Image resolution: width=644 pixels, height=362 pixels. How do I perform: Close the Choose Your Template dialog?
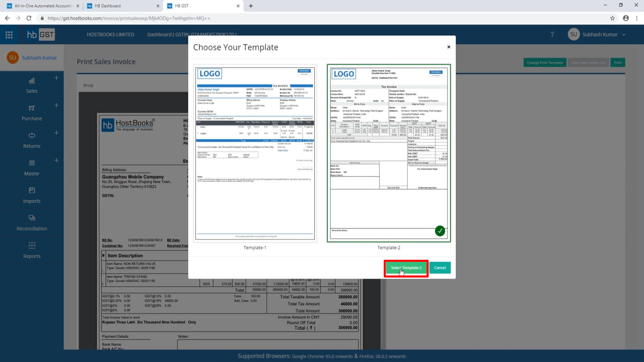coord(448,47)
